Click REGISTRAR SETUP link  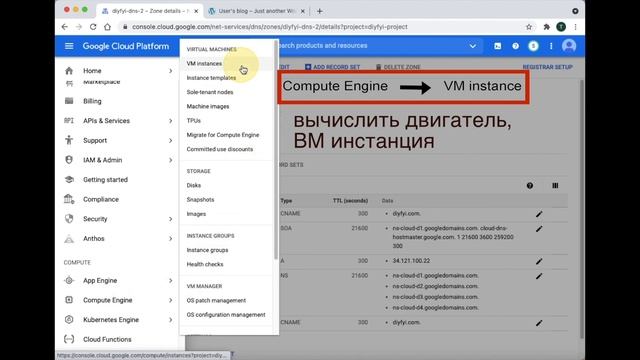(x=547, y=67)
